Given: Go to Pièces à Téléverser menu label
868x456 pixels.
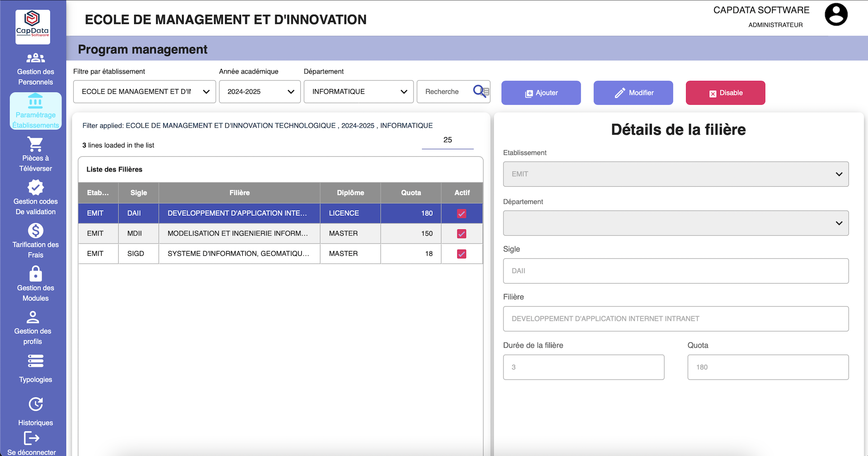Looking at the screenshot, I should (36, 163).
